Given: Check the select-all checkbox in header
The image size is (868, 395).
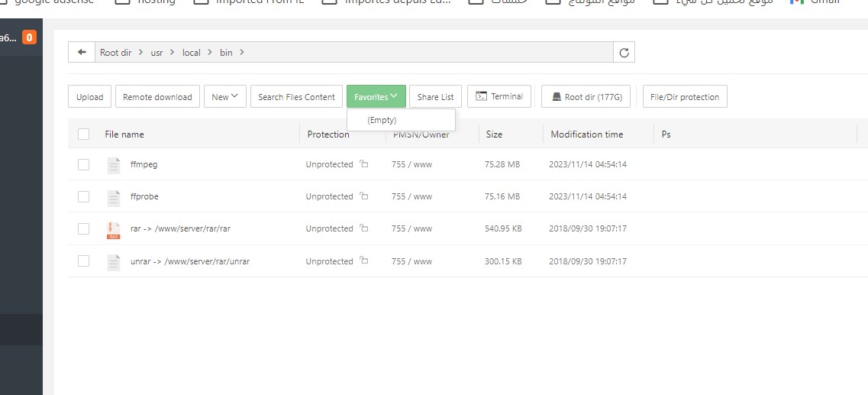Looking at the screenshot, I should pyautogui.click(x=84, y=134).
